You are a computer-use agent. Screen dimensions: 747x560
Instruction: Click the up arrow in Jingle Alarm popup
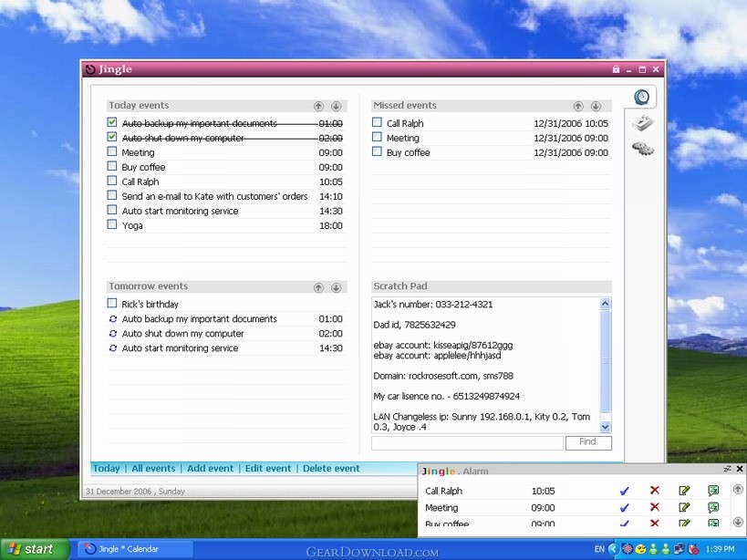[x=738, y=489]
